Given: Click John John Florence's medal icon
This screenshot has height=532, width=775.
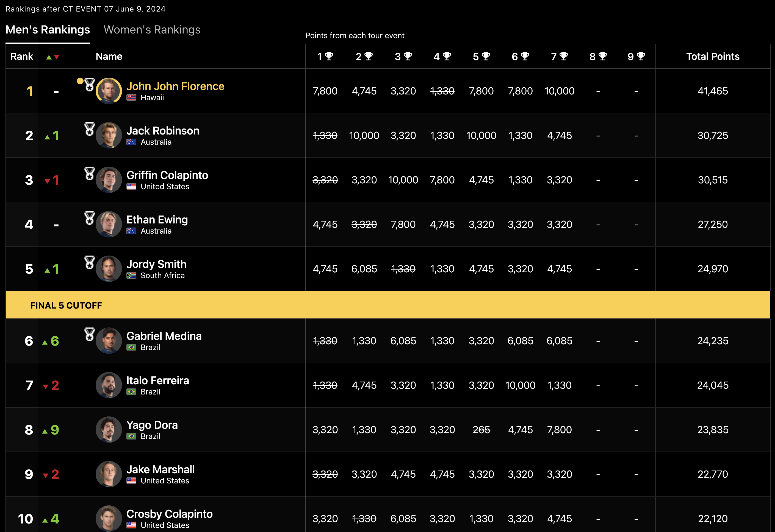Looking at the screenshot, I should 89,85.
